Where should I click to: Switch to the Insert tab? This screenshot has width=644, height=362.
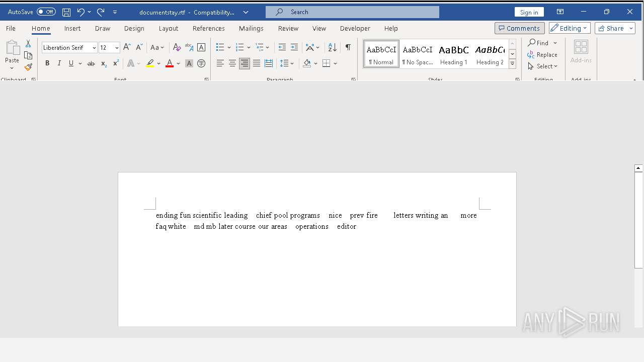click(72, 28)
